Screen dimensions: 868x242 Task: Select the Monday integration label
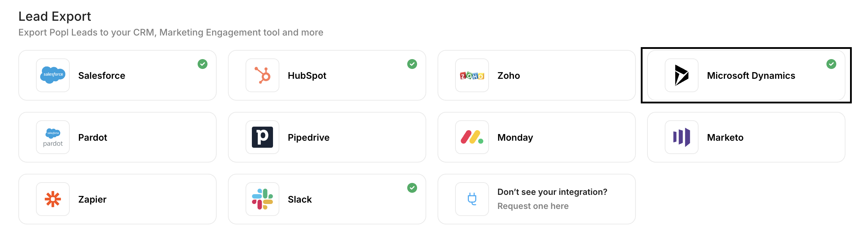[515, 138]
